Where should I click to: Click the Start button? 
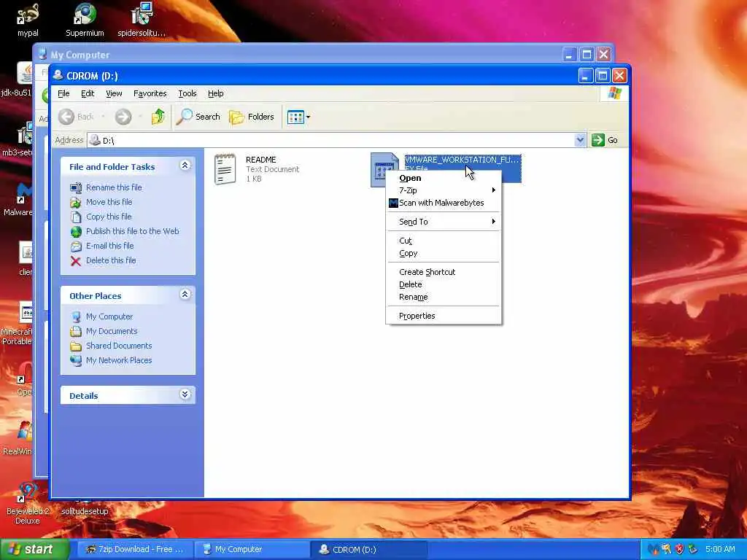34,549
